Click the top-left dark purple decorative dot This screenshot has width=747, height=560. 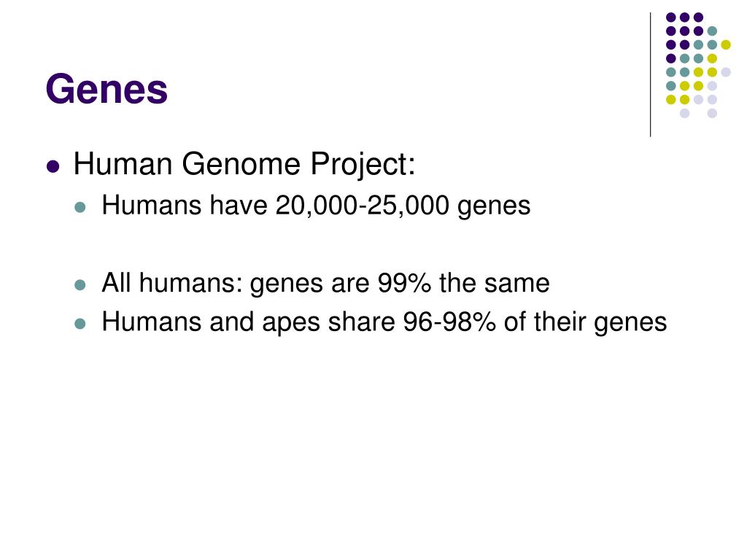click(x=671, y=17)
